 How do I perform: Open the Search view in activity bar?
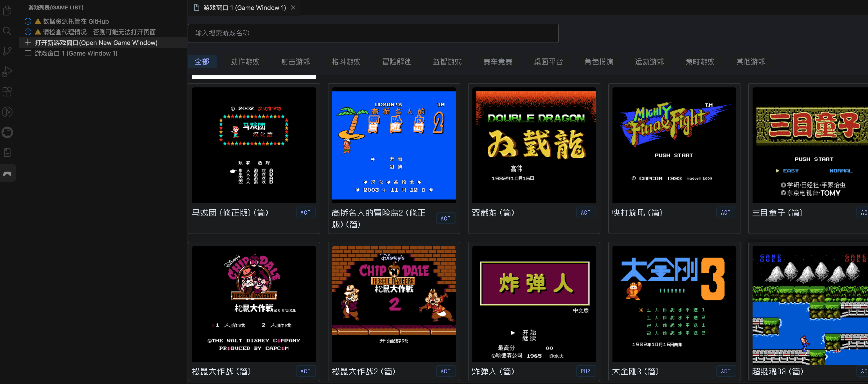click(x=7, y=31)
